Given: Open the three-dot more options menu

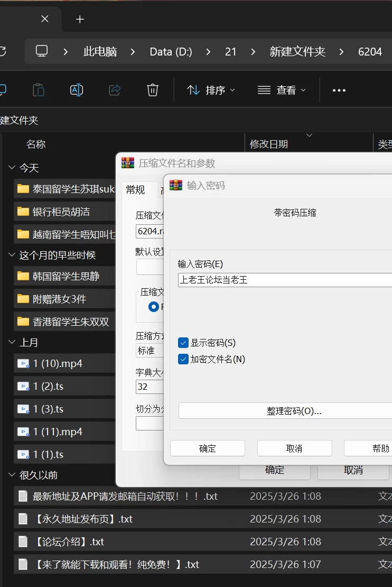Looking at the screenshot, I should [x=339, y=90].
